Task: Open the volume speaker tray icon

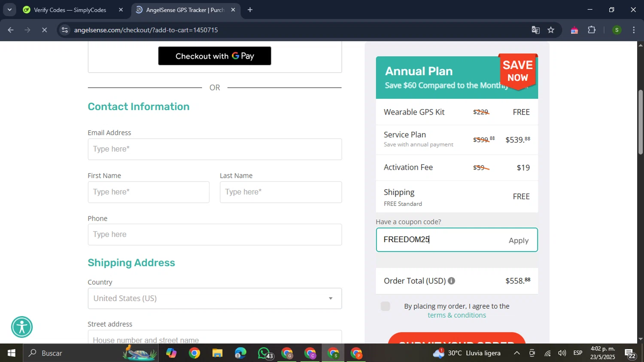Action: click(x=562, y=353)
